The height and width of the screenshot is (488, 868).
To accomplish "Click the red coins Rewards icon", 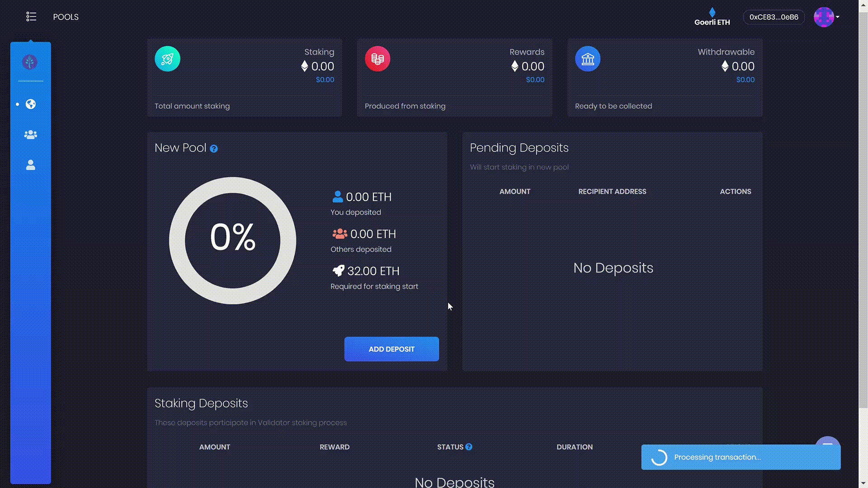I will coord(377,59).
